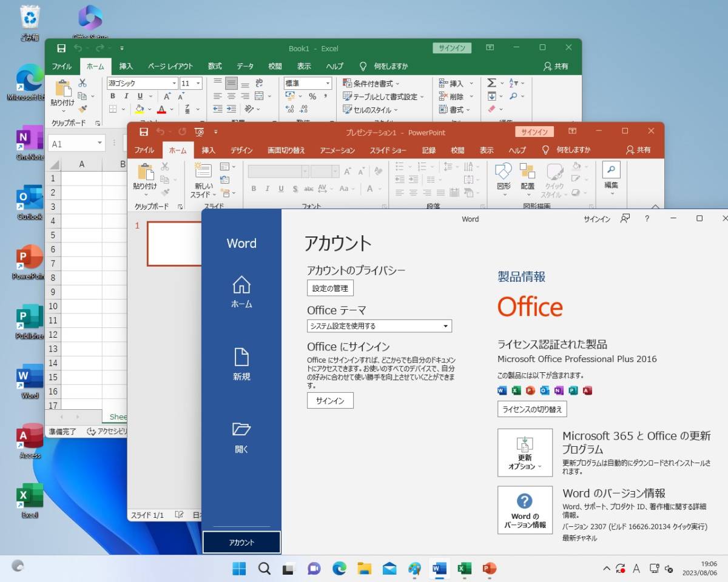The height and width of the screenshot is (582, 728).
Task: Click Excel Name Box showing A1
Action: point(76,144)
